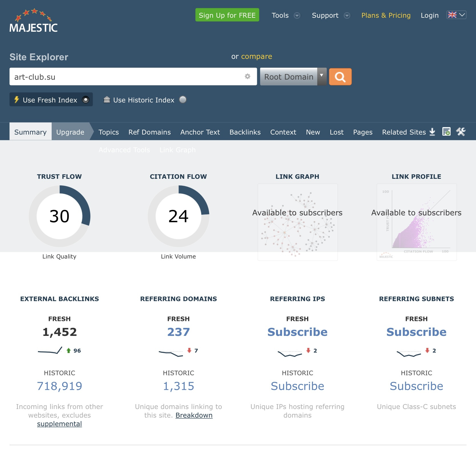Click fresh Subscribe under Referring IPs

tap(297, 332)
